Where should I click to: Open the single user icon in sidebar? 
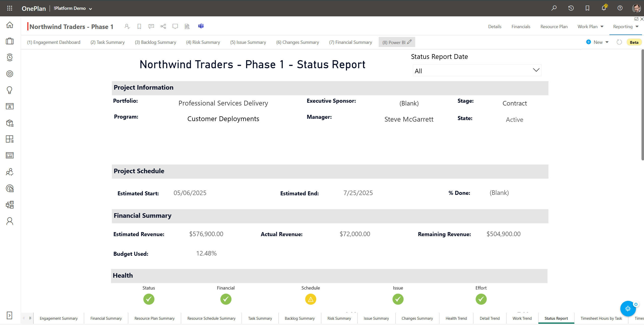pyautogui.click(x=10, y=221)
